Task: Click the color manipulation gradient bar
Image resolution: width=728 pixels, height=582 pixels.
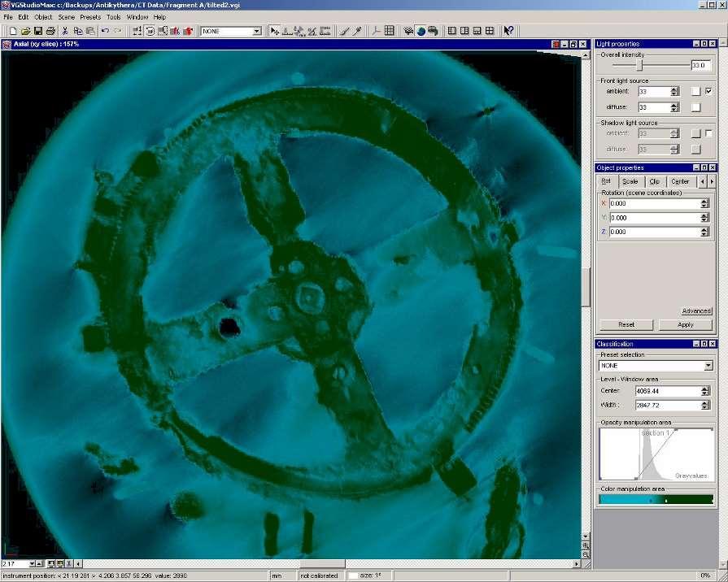Action: 656,500
